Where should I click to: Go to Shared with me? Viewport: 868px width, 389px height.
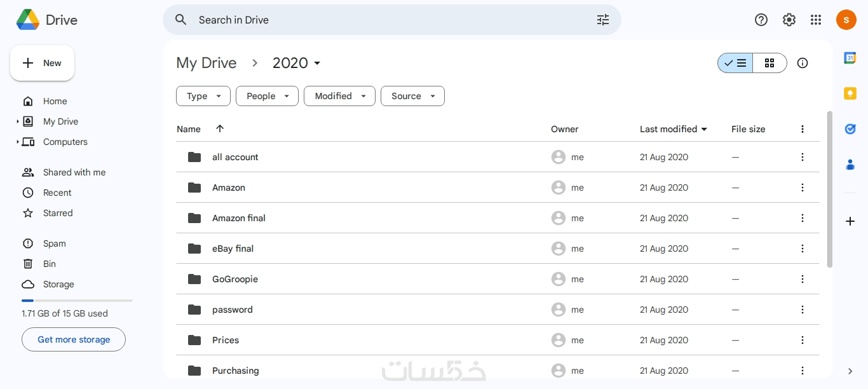click(74, 172)
